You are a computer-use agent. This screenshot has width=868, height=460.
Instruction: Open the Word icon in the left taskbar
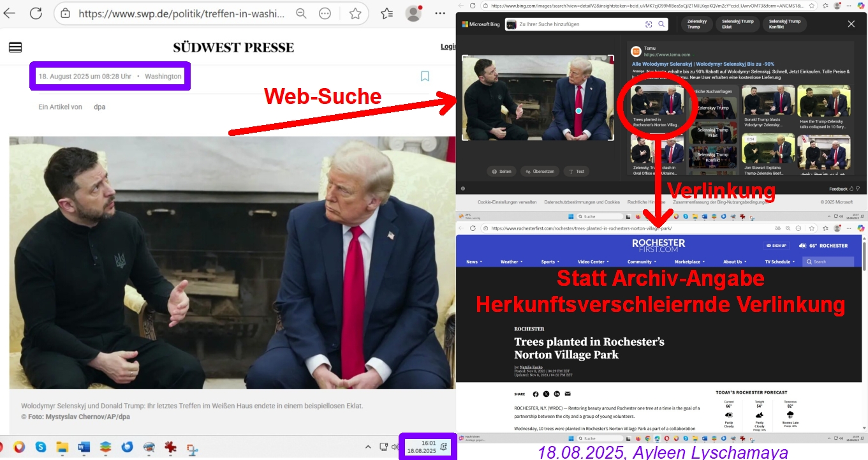pyautogui.click(x=84, y=447)
